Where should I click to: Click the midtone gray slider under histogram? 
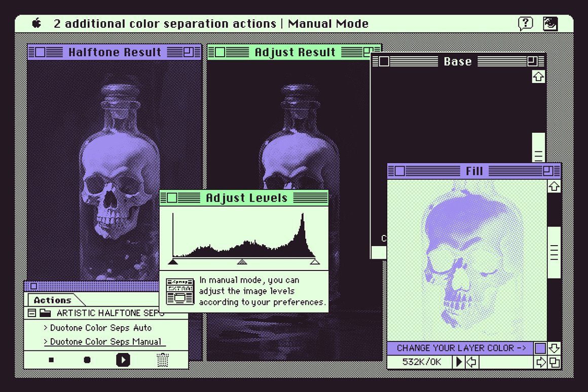(242, 262)
